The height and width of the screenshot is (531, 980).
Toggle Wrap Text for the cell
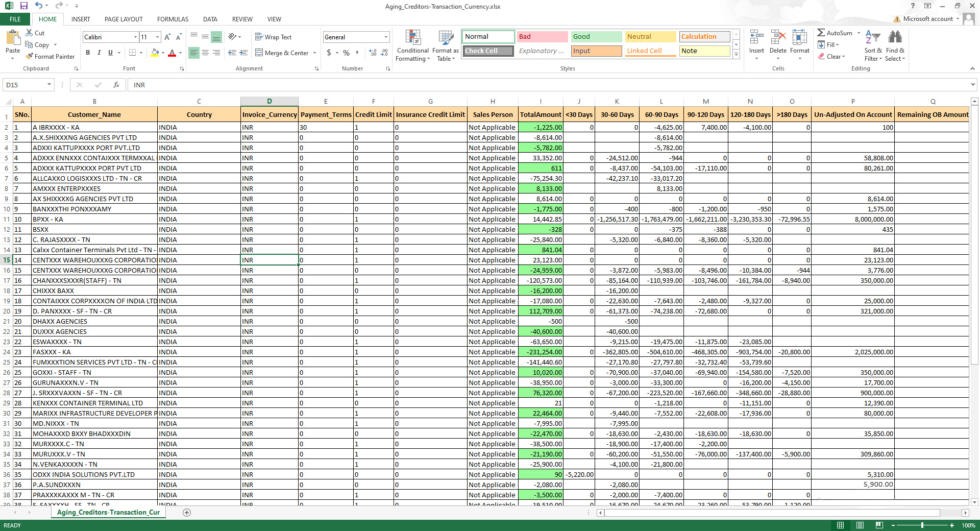(x=273, y=37)
